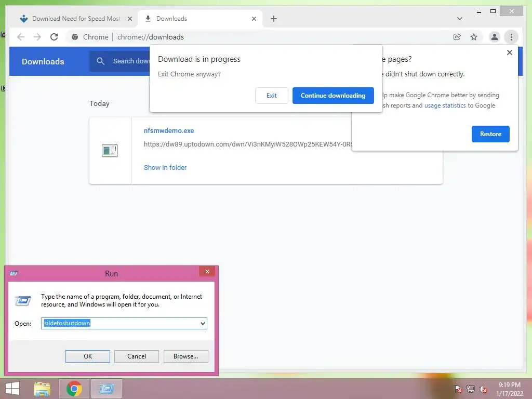Open the Chrome profile avatar icon

(x=495, y=37)
